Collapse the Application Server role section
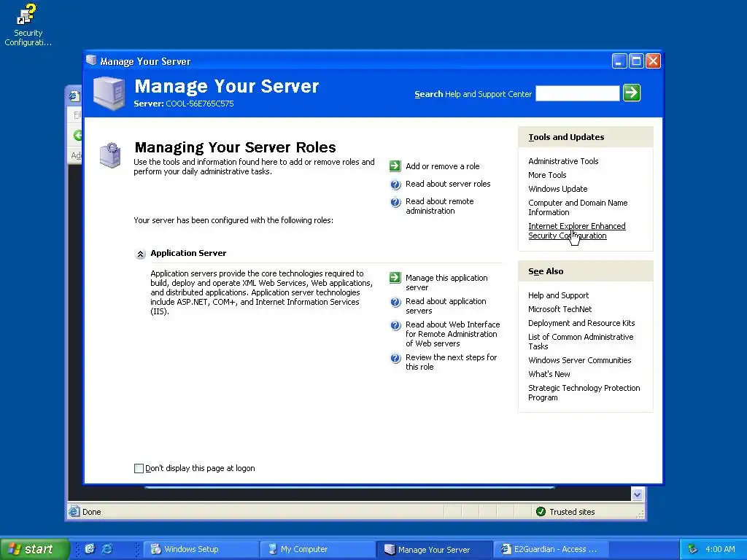Viewport: 747px width, 560px height. tap(140, 254)
